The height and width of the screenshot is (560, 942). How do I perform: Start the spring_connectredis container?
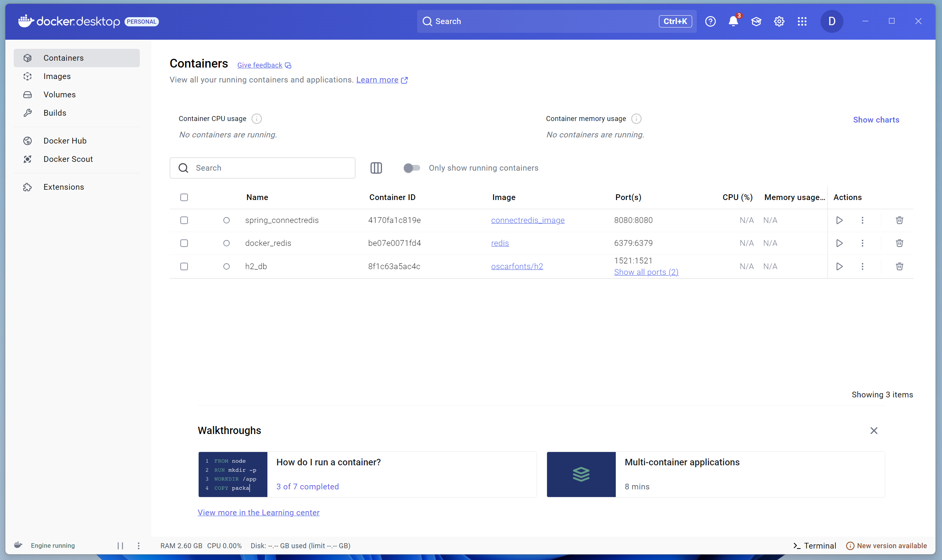(x=839, y=220)
